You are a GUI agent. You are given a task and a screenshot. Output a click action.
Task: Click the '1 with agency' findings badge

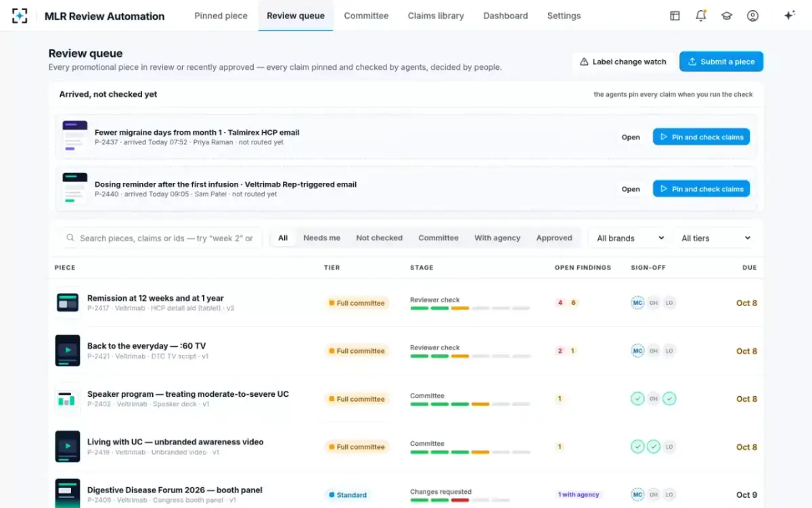pyautogui.click(x=579, y=495)
